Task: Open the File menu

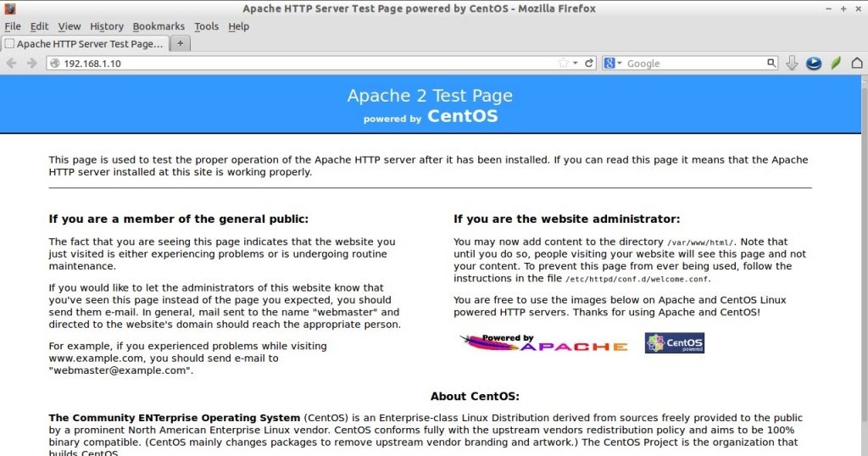Action: click(x=13, y=26)
